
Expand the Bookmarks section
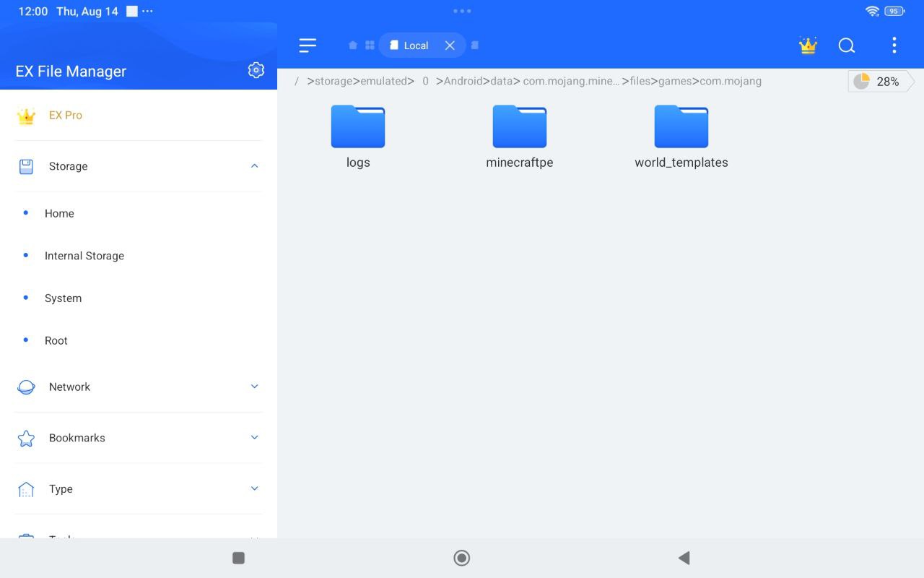point(254,438)
